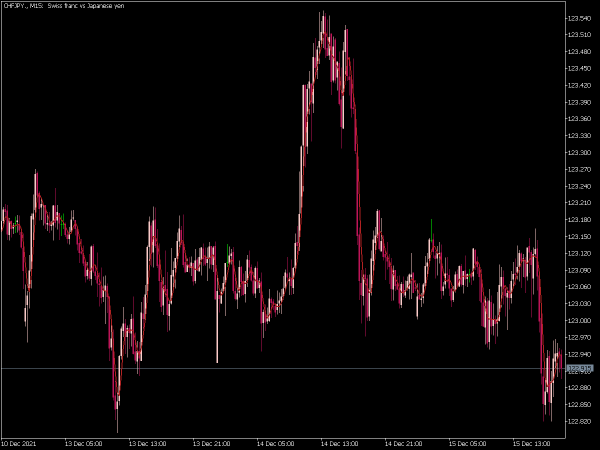The image size is (600, 450).
Task: Select the 123.300 price axis label
Action: pyautogui.click(x=579, y=152)
